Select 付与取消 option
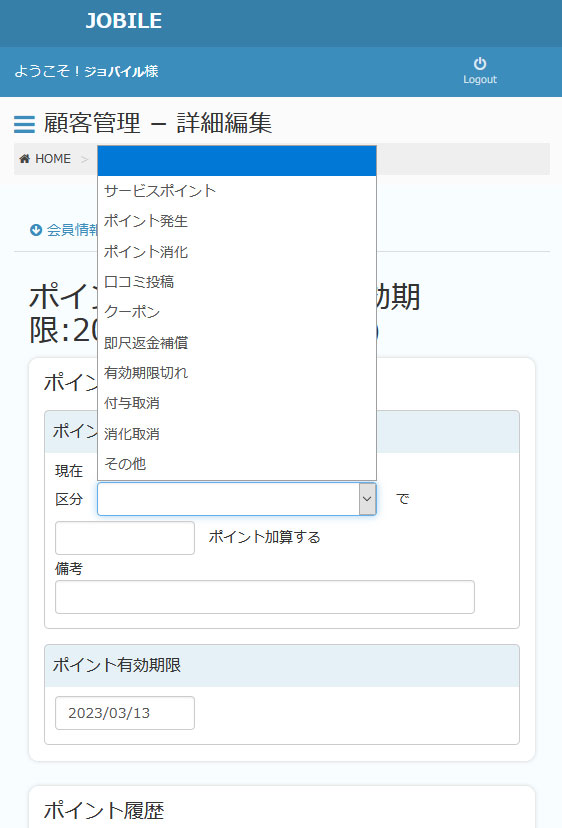The image size is (562, 828). pos(237,403)
